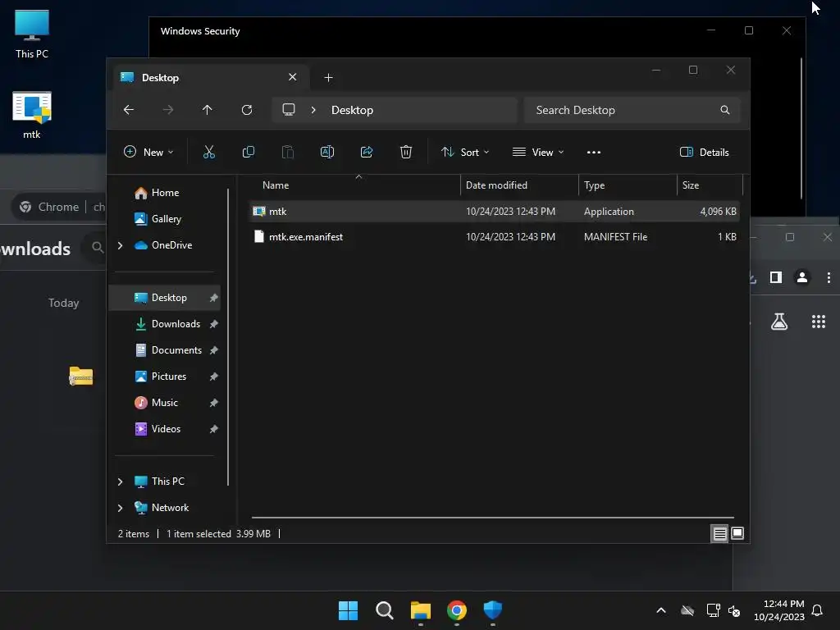Select Desktop in the sidebar
Viewport: 840px width, 630px height.
[164, 298]
